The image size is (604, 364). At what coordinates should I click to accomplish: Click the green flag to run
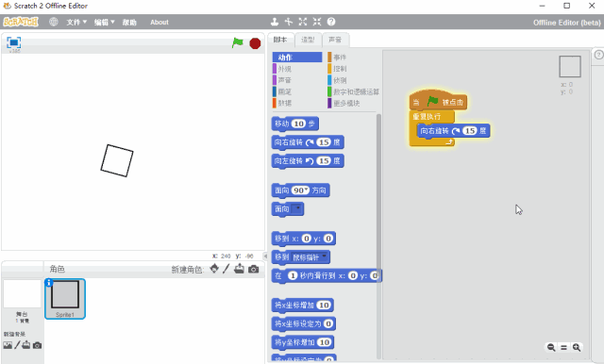[x=238, y=42]
